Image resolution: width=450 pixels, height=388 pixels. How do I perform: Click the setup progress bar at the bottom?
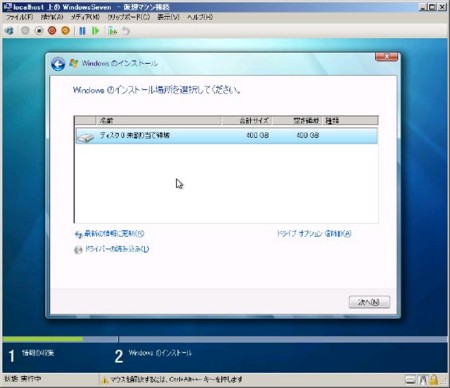[225, 339]
